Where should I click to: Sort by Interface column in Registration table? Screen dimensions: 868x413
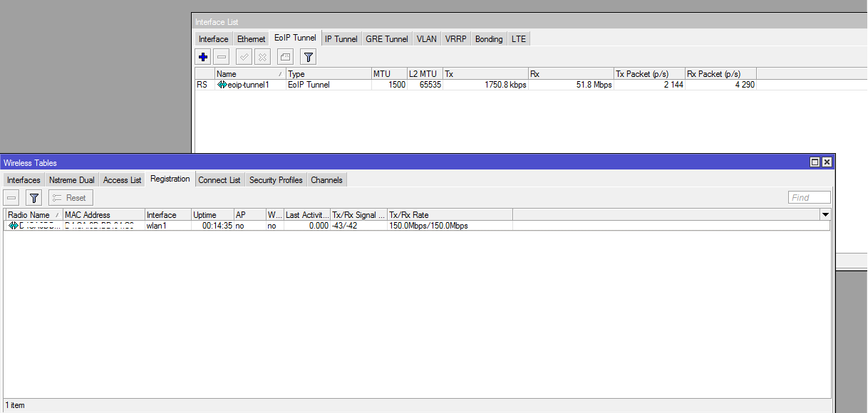(x=168, y=215)
